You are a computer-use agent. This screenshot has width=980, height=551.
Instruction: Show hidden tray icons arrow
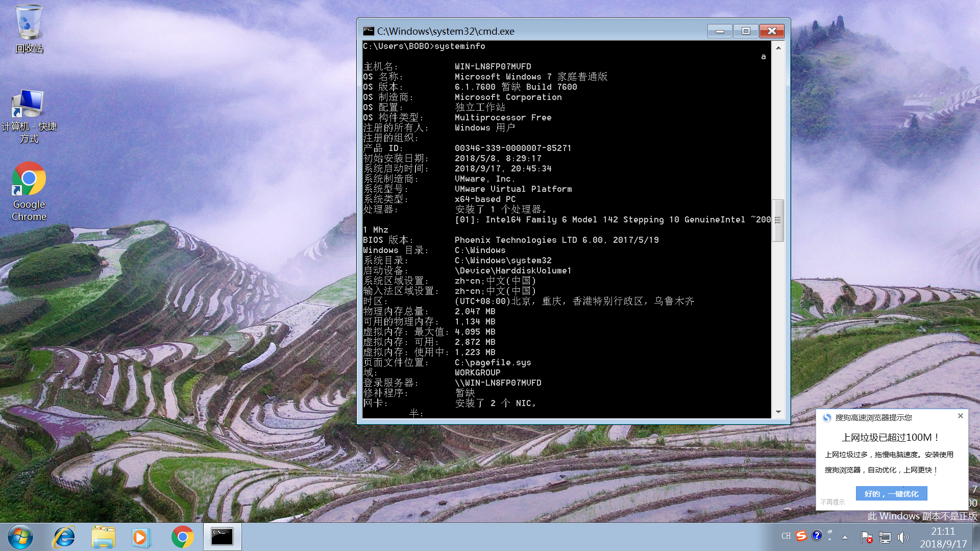[845, 537]
